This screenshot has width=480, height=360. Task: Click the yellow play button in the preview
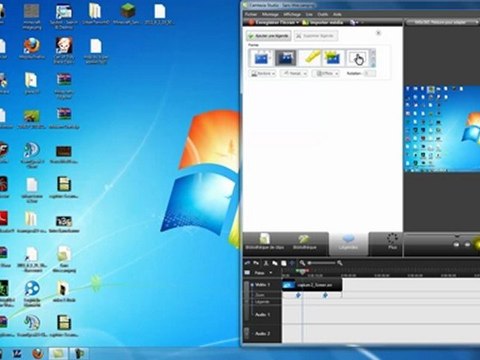[x=477, y=243]
